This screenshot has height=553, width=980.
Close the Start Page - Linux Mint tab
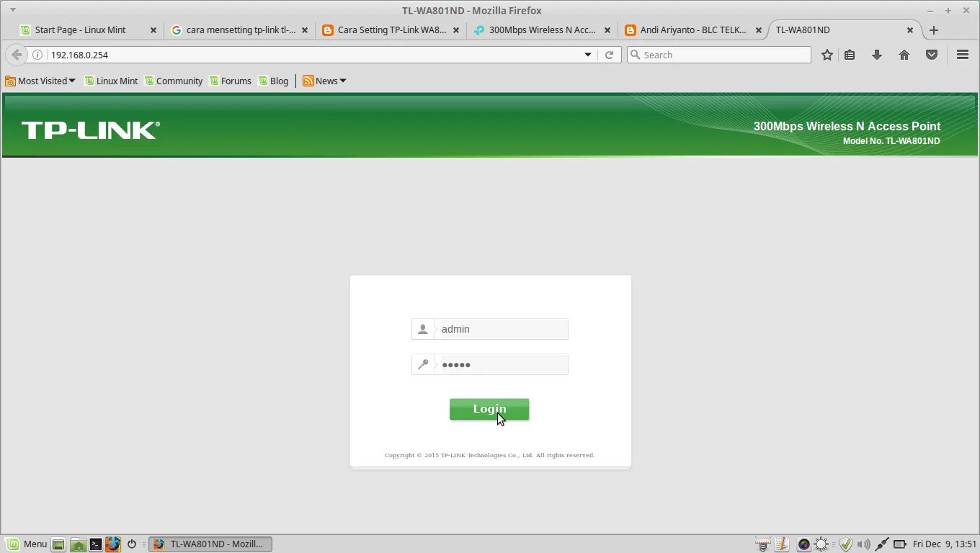pyautogui.click(x=153, y=30)
